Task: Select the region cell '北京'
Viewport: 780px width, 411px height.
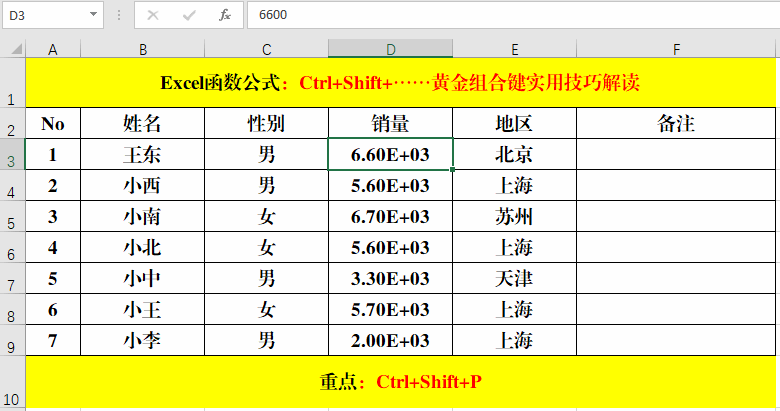Action: [514, 154]
